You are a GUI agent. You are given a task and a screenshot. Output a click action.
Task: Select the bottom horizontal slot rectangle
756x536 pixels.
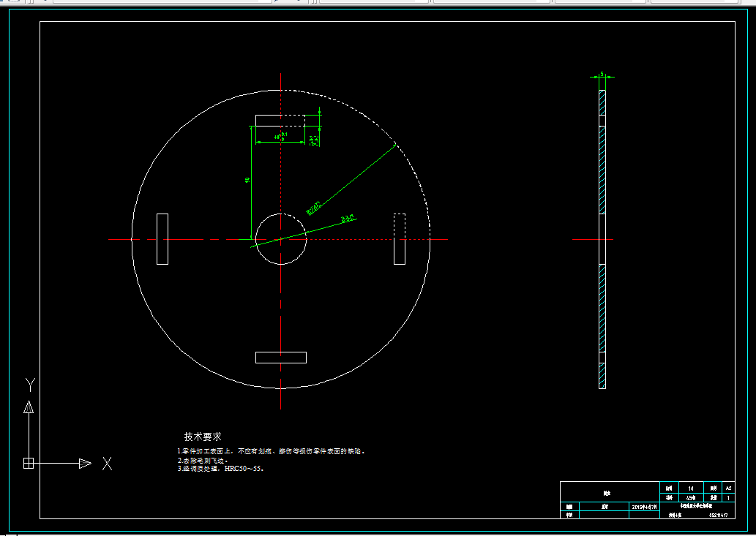pos(280,358)
